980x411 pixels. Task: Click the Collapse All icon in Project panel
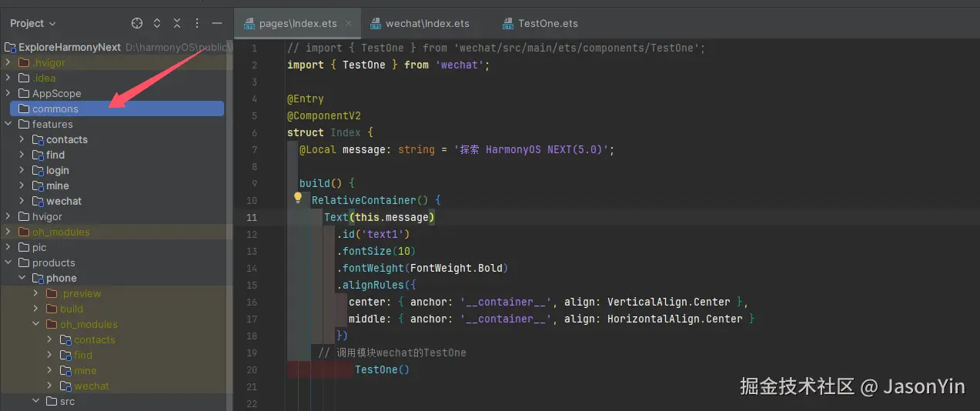[x=177, y=23]
